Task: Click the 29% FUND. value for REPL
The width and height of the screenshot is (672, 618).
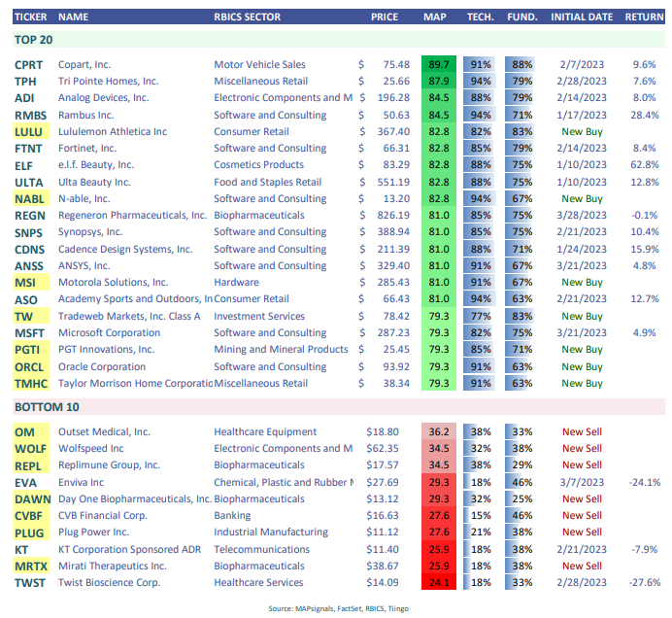Action: (x=522, y=465)
